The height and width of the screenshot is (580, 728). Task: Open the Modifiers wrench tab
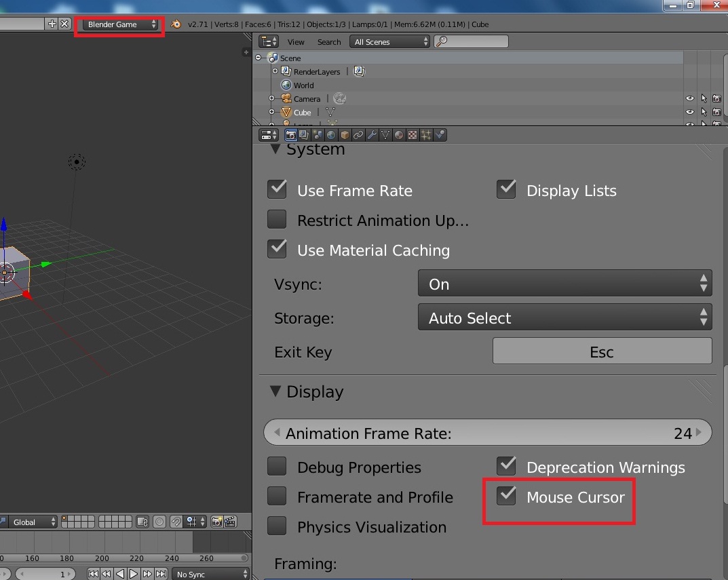tap(371, 135)
